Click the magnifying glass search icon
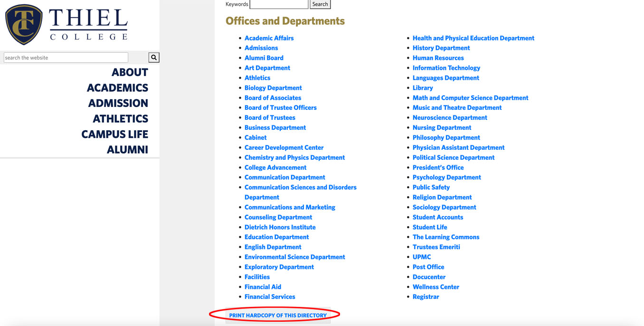This screenshot has height=326, width=644. tap(153, 58)
